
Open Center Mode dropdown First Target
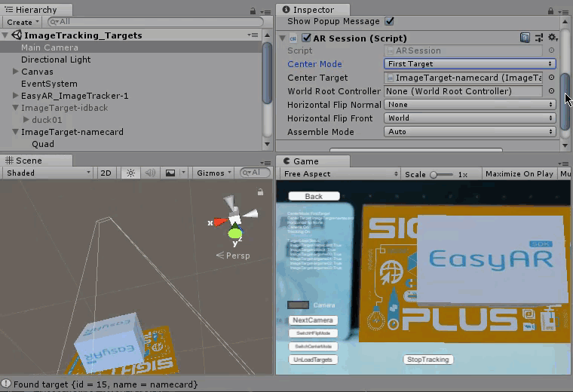pos(470,63)
